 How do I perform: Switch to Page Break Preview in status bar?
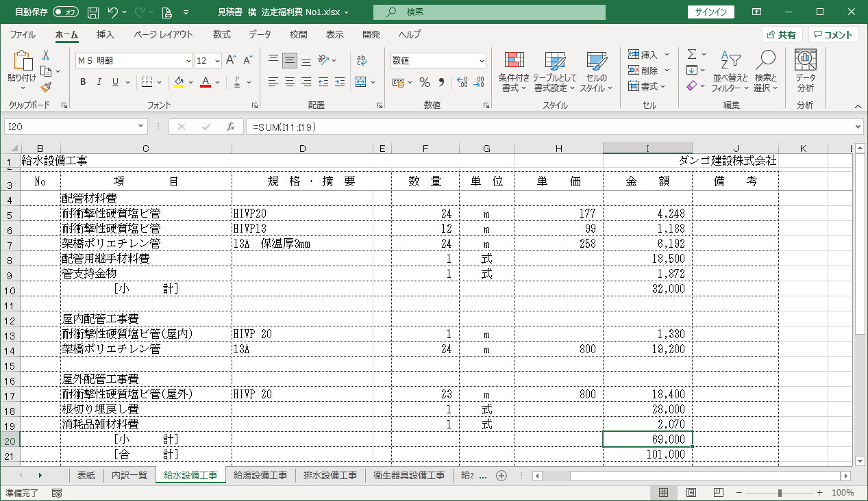pyautogui.click(x=719, y=493)
